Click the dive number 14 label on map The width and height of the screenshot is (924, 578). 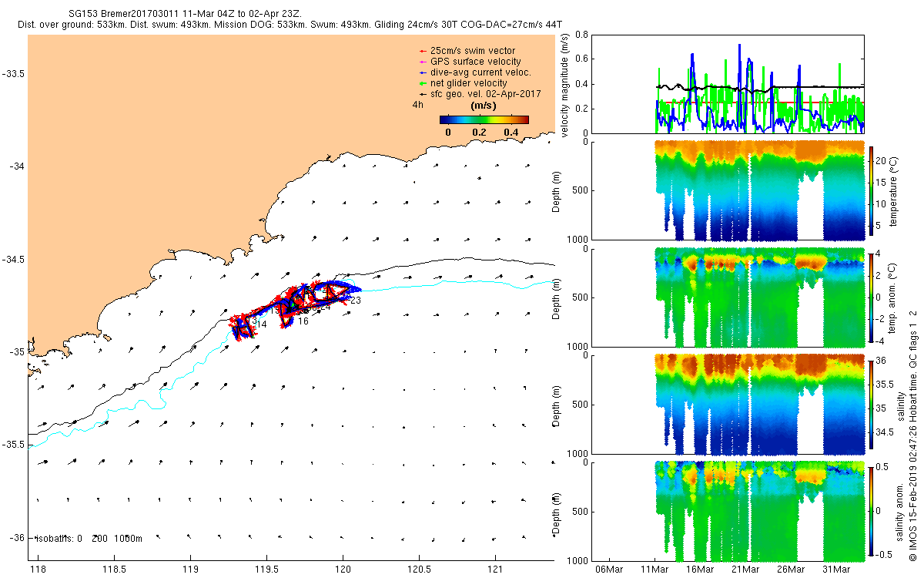(261, 324)
